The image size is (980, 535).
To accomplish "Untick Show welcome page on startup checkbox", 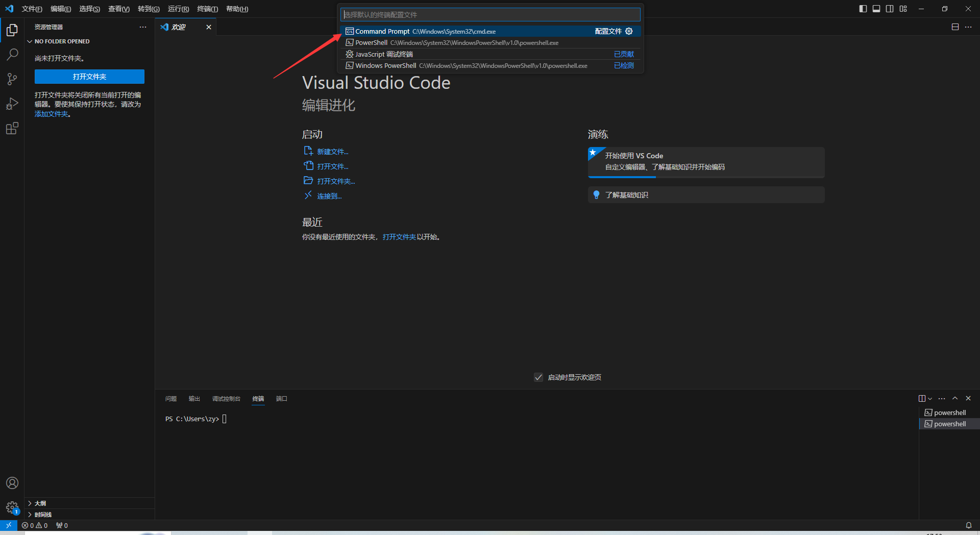I will click(x=538, y=377).
